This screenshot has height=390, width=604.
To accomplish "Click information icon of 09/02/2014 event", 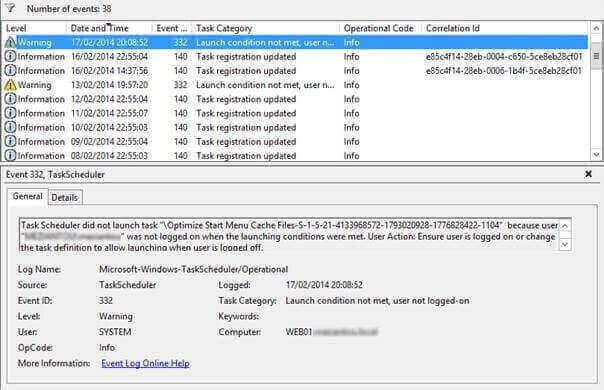I will click(10, 141).
